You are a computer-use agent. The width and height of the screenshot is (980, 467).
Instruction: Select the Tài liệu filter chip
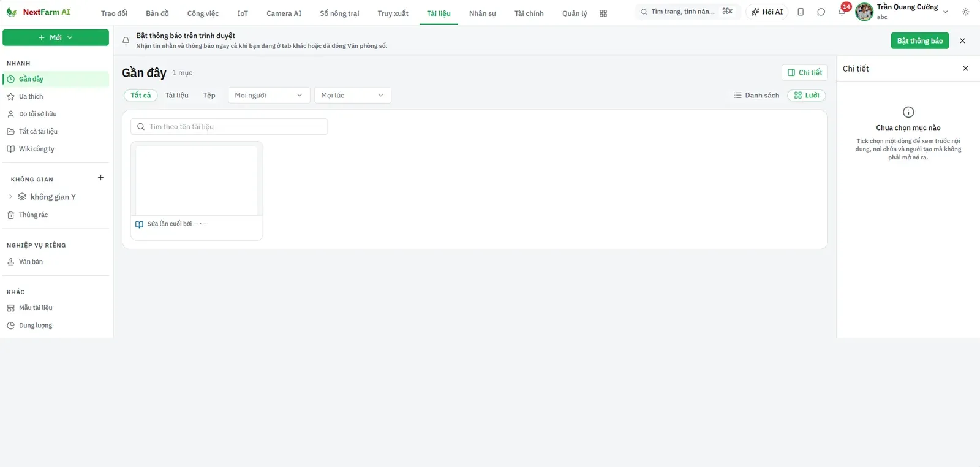(x=177, y=96)
